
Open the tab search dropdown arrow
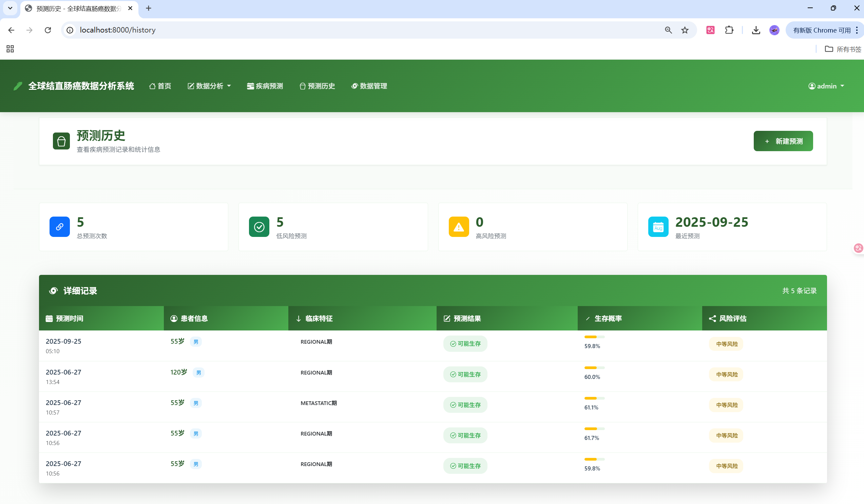tap(10, 8)
